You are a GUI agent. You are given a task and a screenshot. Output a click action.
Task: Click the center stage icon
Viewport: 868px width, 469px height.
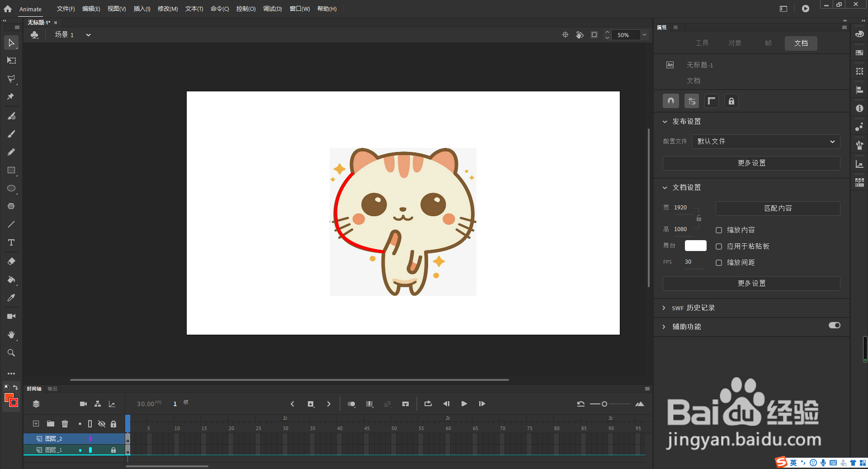pyautogui.click(x=565, y=35)
